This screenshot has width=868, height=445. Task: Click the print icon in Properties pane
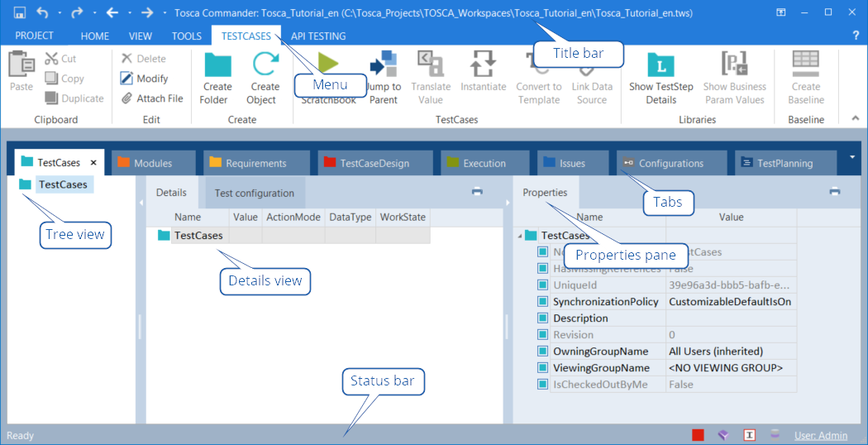tap(835, 192)
